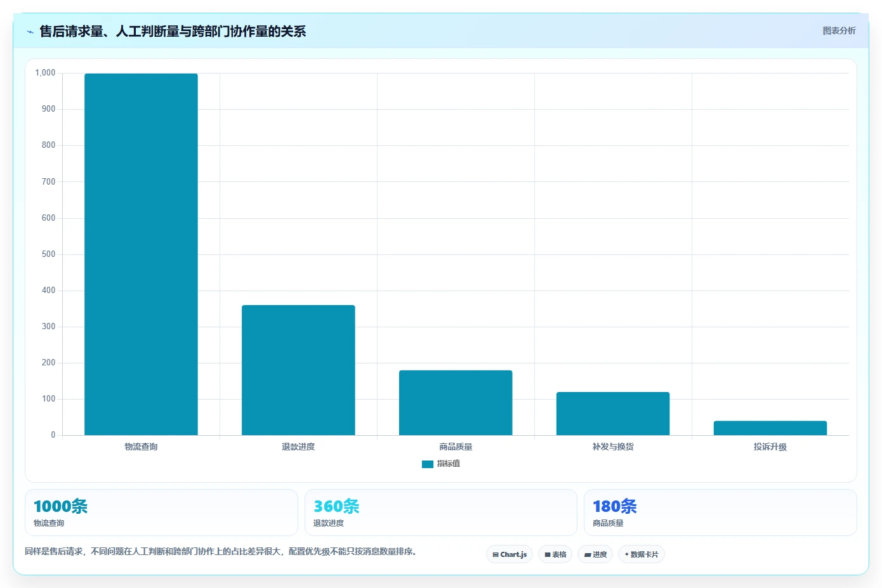Click the 商品质量 bar in chart
The width and height of the screenshot is (882, 588).
tap(456, 403)
